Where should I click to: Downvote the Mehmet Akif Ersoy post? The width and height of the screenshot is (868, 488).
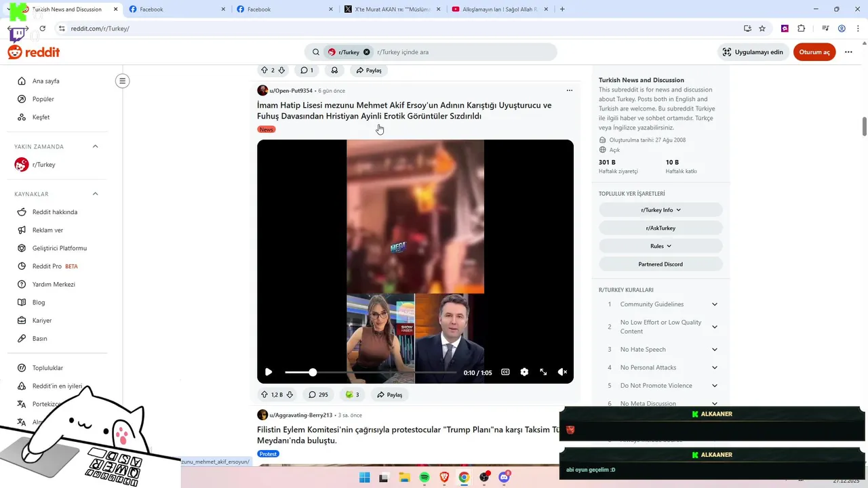tap(290, 394)
